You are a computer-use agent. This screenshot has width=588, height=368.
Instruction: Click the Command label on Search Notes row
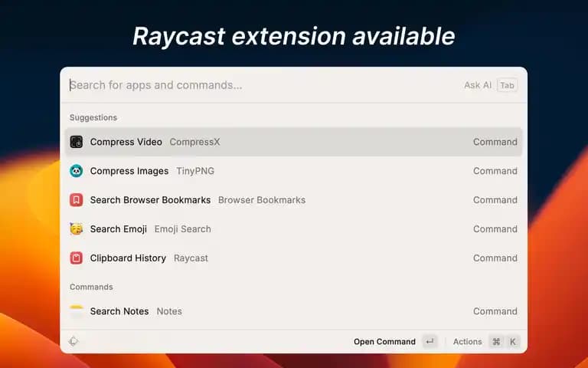495,311
